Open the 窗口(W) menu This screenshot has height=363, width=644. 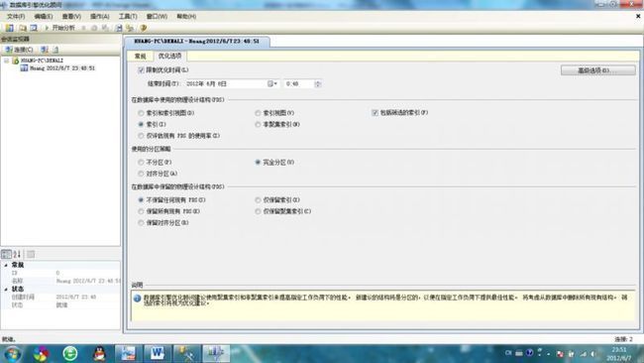point(157,17)
